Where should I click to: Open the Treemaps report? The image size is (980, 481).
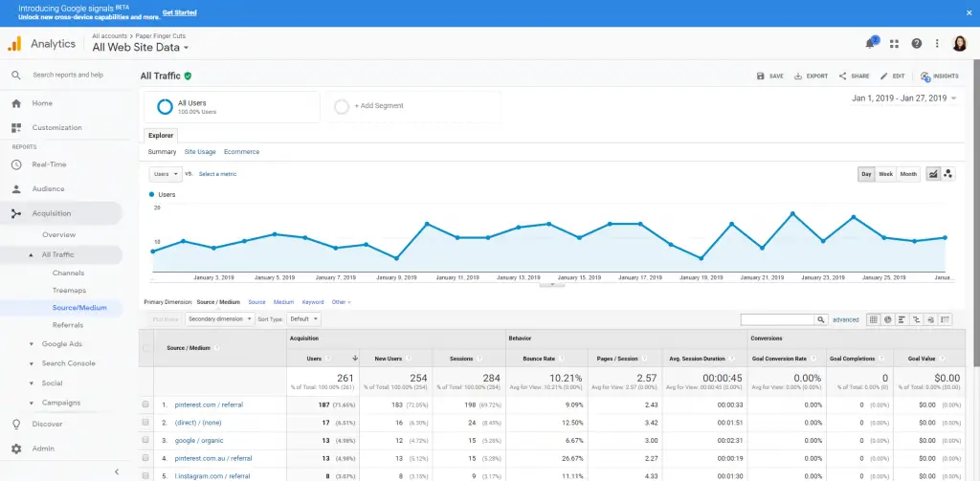[x=69, y=291]
